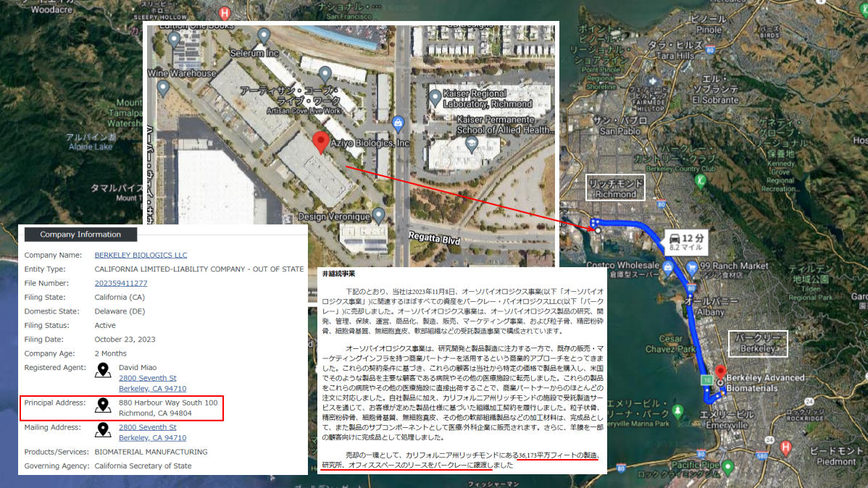Click the Selerum Inc map pin
The image size is (868, 488).
[x=263, y=34]
